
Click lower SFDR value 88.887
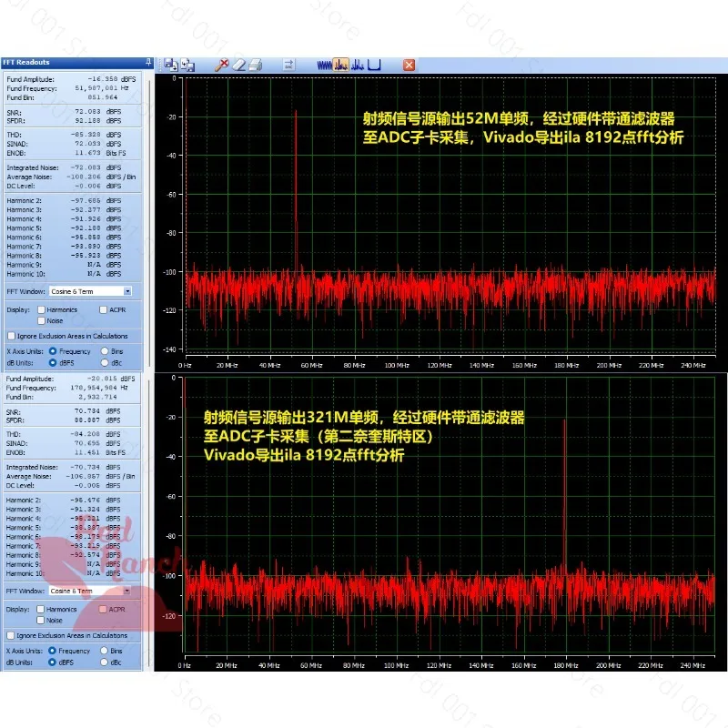point(86,420)
